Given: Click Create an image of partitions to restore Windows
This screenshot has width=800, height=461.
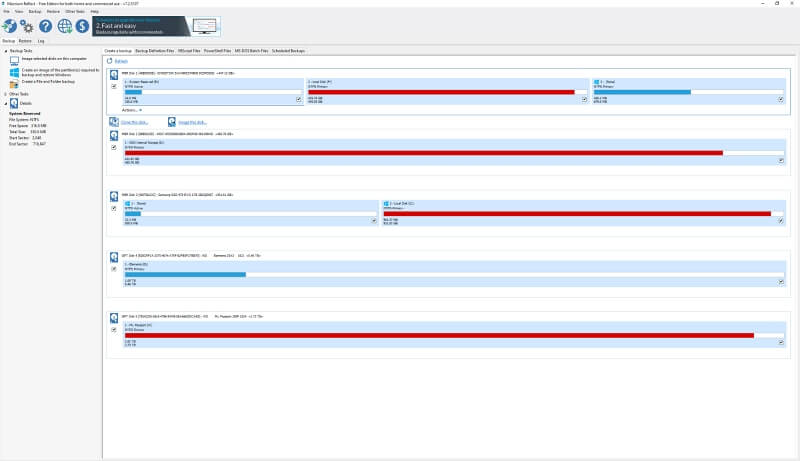Looking at the screenshot, I should pyautogui.click(x=60, y=72).
